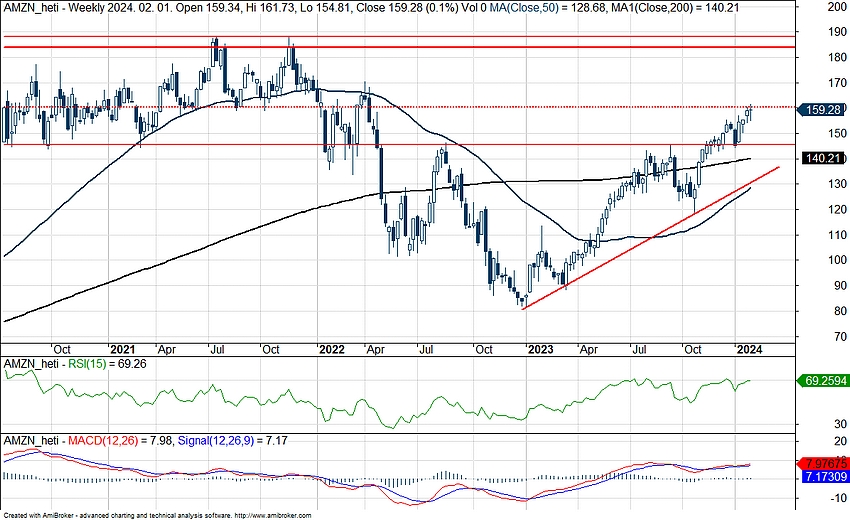Click the 100 price axis label
Viewport: 850px width, 520px height.
(838, 260)
